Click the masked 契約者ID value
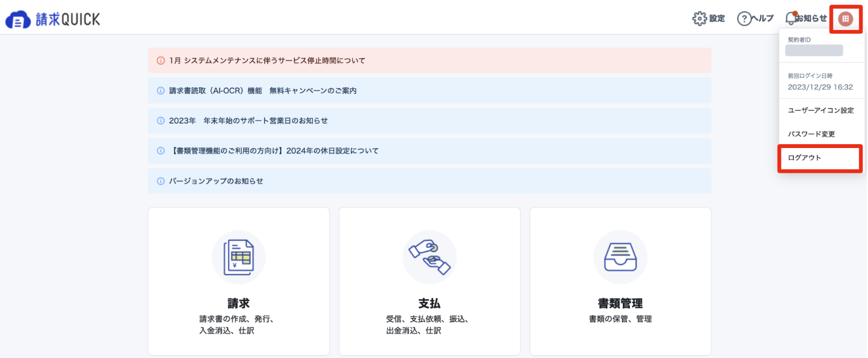The width and height of the screenshot is (868, 358). point(814,50)
